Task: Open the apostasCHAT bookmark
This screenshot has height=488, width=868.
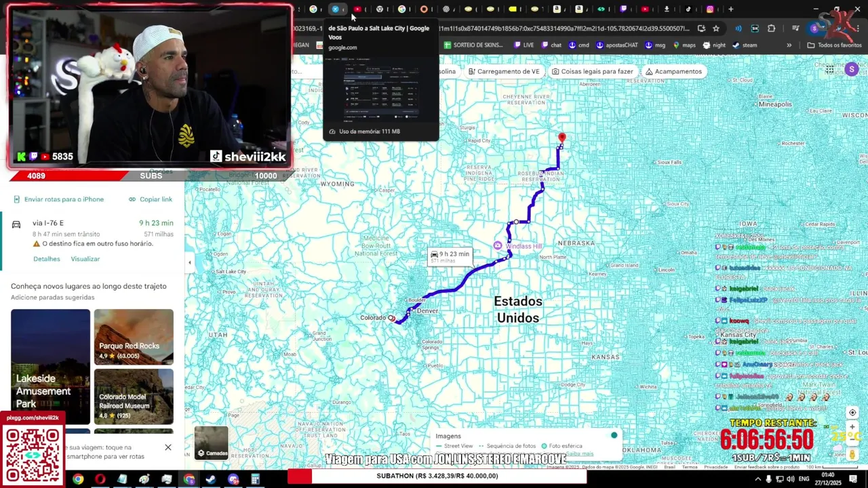Action: click(617, 45)
